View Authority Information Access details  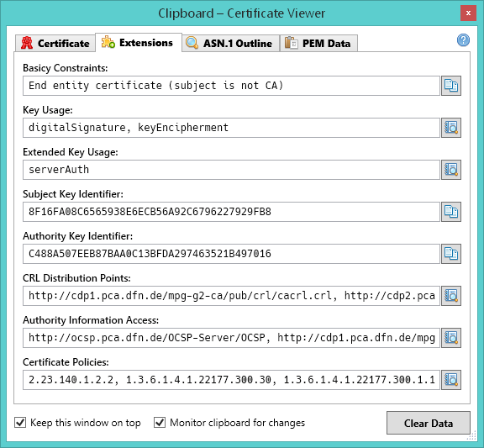point(451,337)
